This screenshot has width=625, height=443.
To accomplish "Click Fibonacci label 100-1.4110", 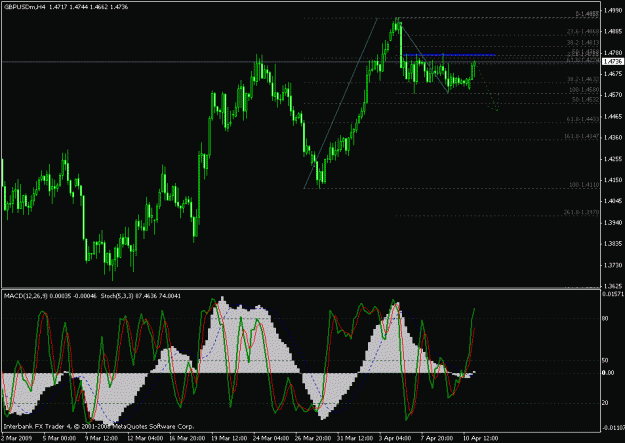I will click(x=584, y=185).
